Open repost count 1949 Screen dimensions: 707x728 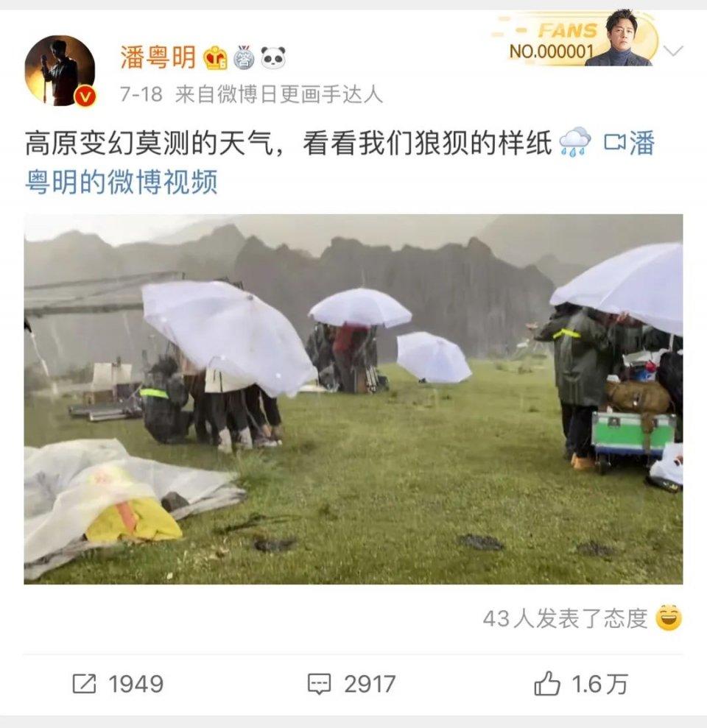[136, 684]
